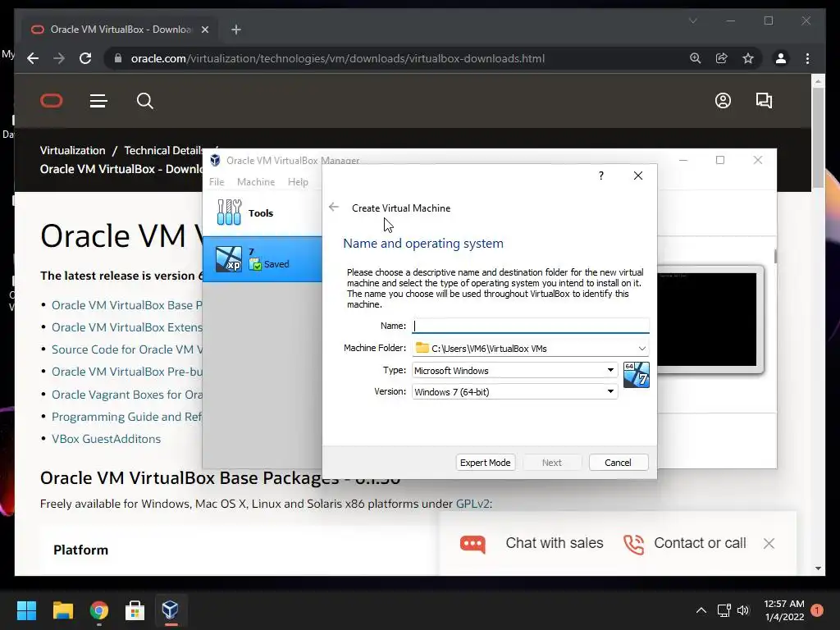
Task: Reload the Oracle downloads page
Action: 85,58
